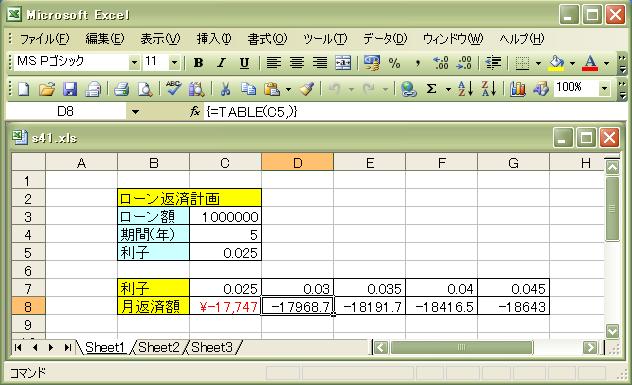
Task: Open the Chart Wizard icon
Action: coord(518,89)
